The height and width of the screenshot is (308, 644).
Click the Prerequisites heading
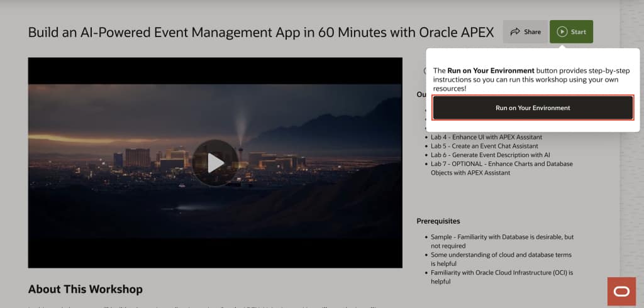(438, 221)
